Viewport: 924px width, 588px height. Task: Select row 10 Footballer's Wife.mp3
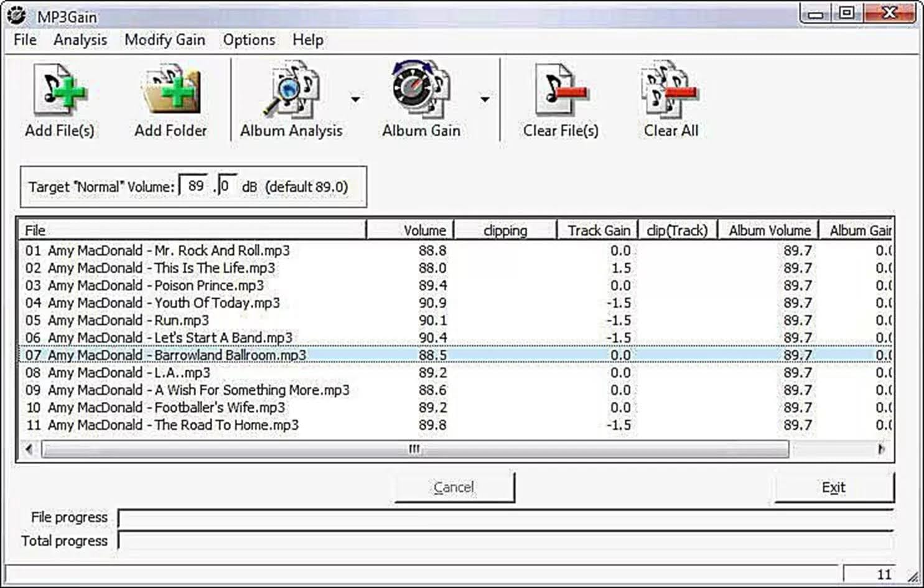click(455, 407)
